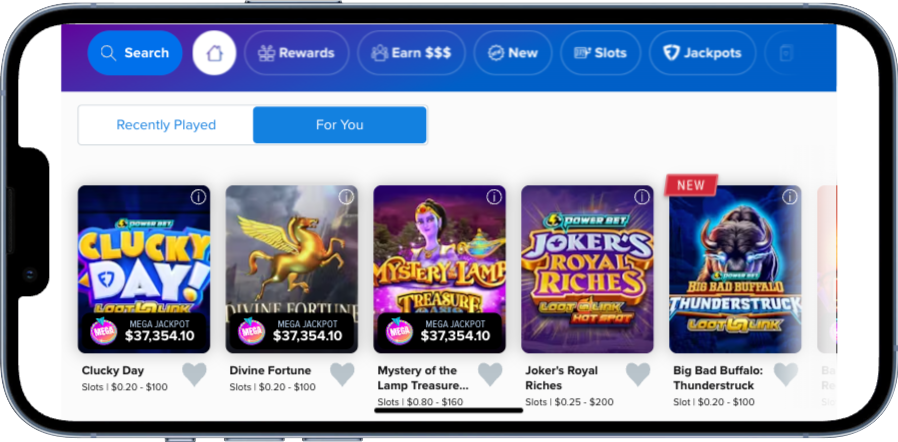This screenshot has height=442, width=898.
Task: Switch to the Recently Played tab
Action: tap(166, 125)
